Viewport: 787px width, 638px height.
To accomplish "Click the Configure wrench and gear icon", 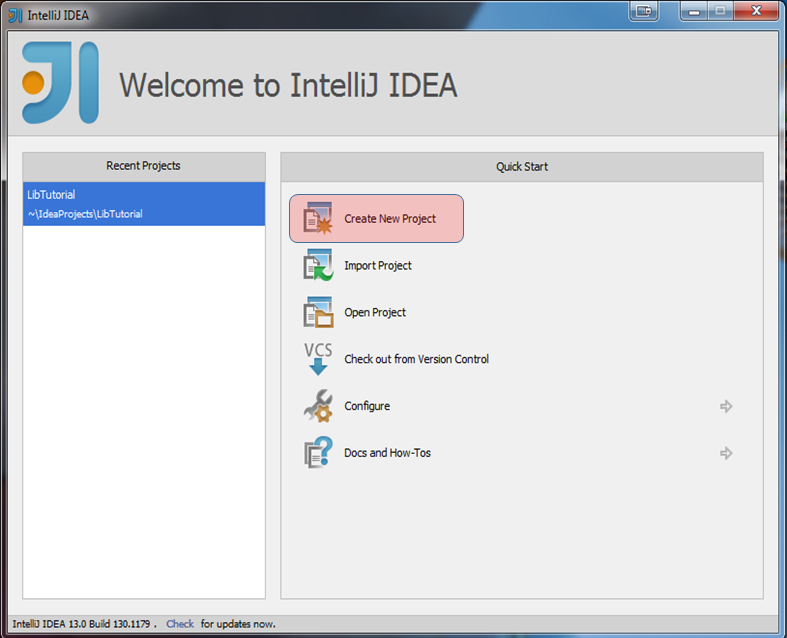I will tap(318, 406).
